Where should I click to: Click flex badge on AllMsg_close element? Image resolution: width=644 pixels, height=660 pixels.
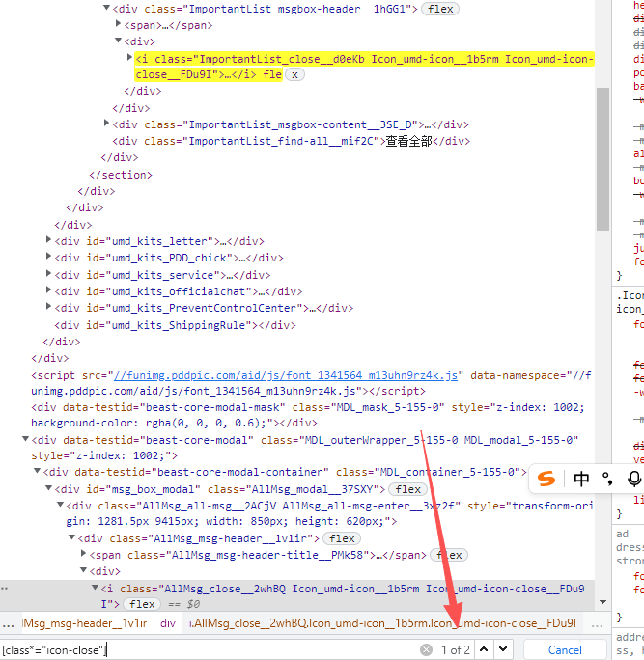142,604
